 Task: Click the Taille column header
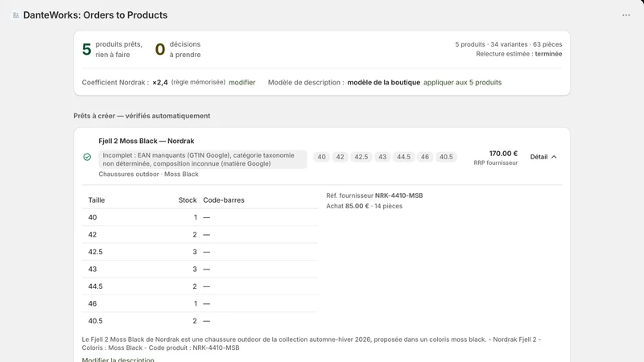pyautogui.click(x=97, y=200)
